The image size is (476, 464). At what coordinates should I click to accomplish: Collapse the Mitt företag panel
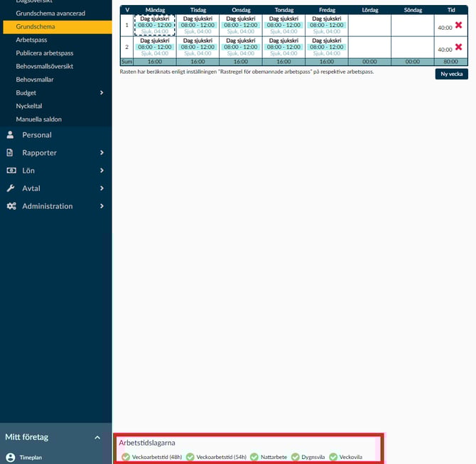tap(97, 438)
